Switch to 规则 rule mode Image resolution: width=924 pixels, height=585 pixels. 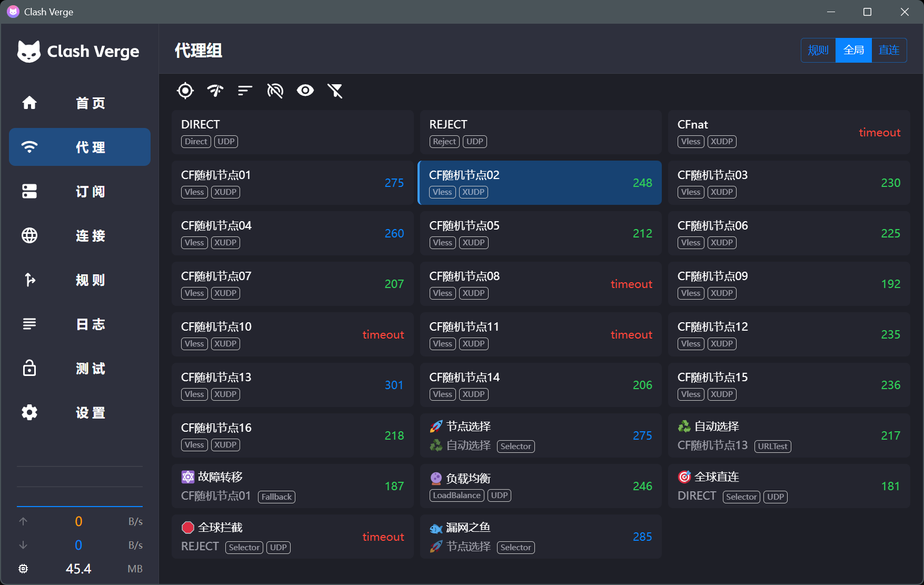coord(818,50)
